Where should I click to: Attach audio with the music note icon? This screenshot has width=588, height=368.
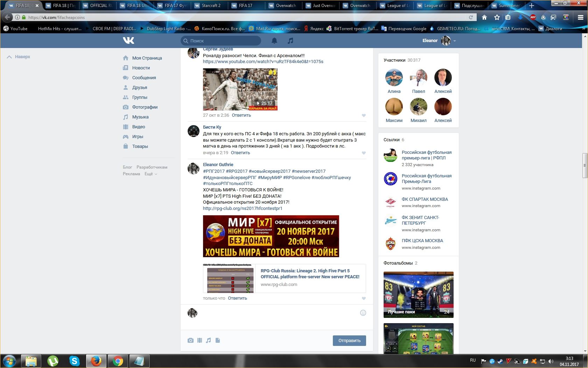(x=209, y=340)
